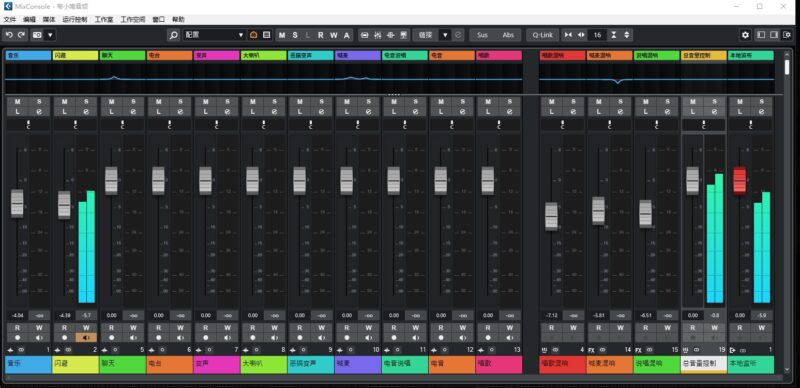800x388 pixels.
Task: Open the 运行控制 menu
Action: pyautogui.click(x=75, y=19)
